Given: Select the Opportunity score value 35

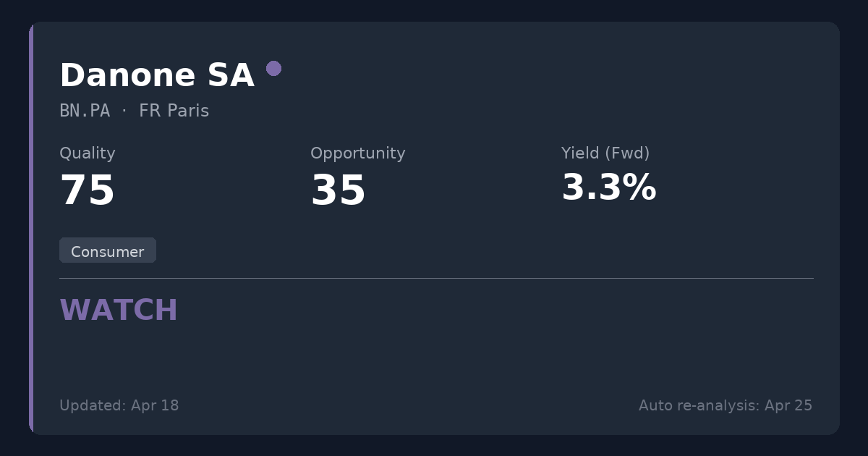Looking at the screenshot, I should tap(338, 191).
